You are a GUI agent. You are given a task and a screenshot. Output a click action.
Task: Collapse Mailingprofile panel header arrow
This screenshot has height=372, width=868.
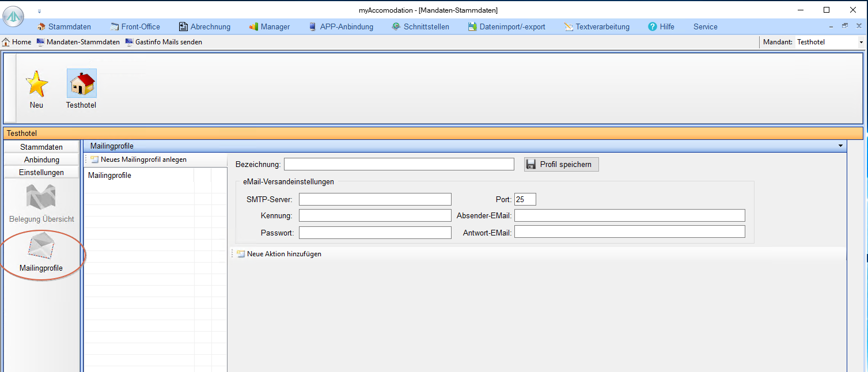(840, 146)
